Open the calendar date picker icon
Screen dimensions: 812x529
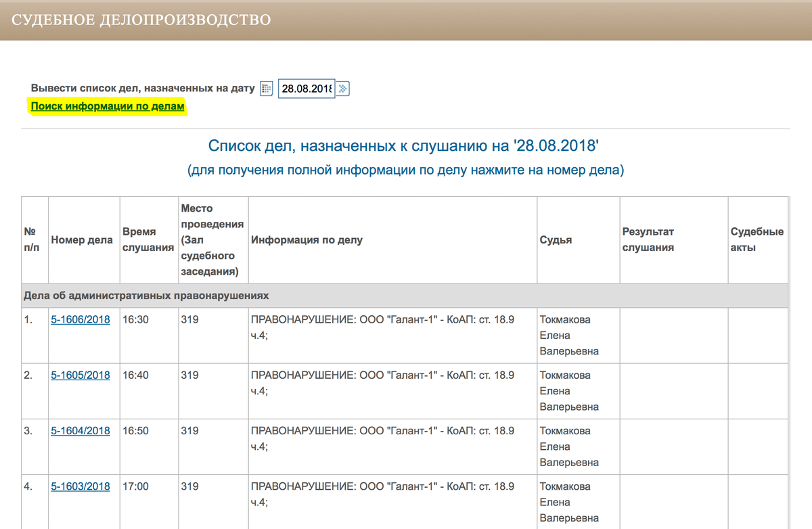click(x=267, y=89)
